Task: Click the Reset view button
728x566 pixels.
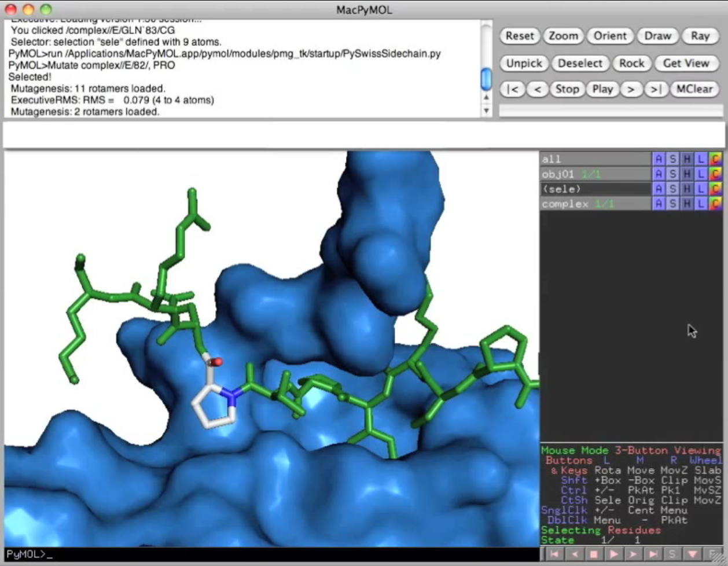Action: (520, 36)
